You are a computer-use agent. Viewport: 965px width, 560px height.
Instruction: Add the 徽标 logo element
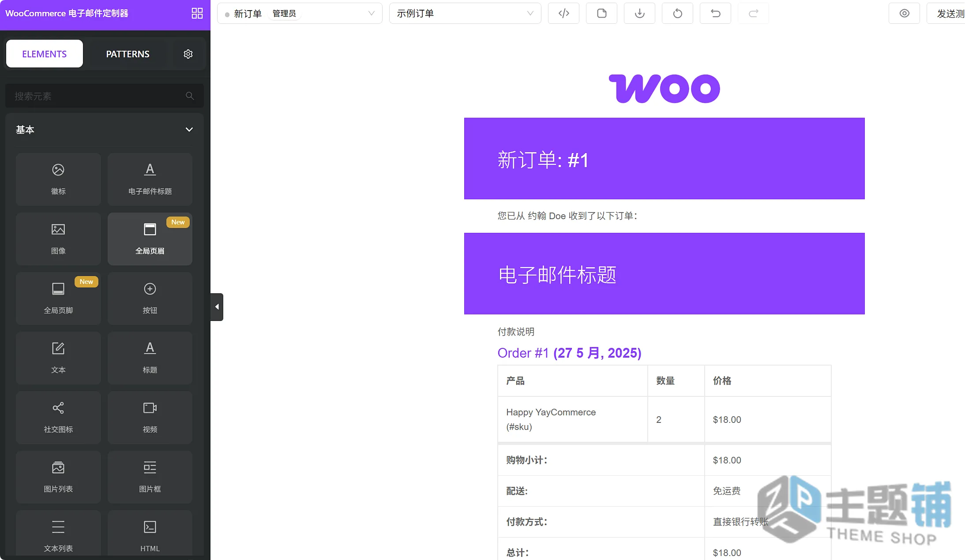pos(58,179)
